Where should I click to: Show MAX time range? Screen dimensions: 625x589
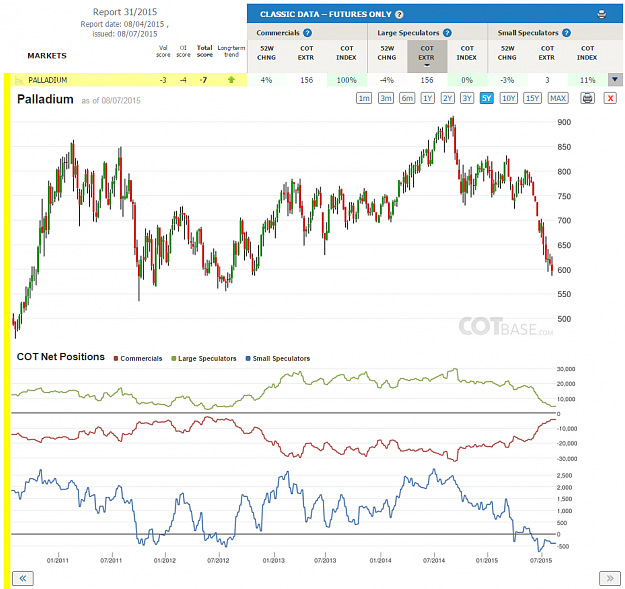[x=558, y=98]
